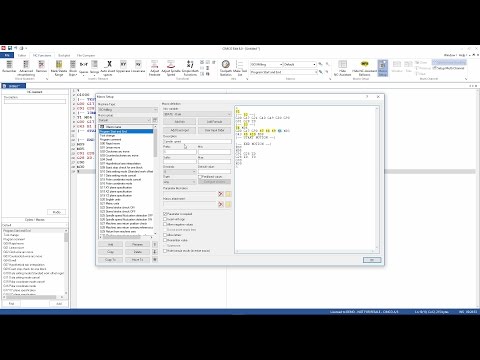Convert text with the Lowercase icon

coord(138,67)
